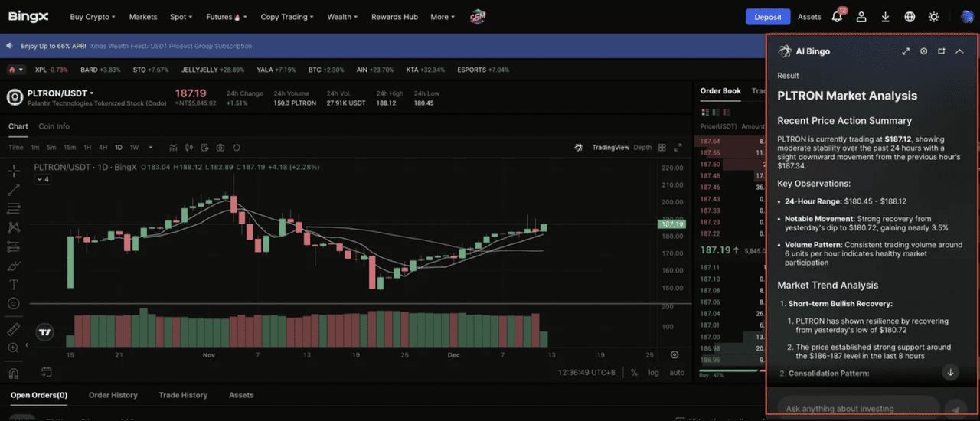
Task: Collapse the AI Bingo panel chevron
Action: pyautogui.click(x=959, y=51)
